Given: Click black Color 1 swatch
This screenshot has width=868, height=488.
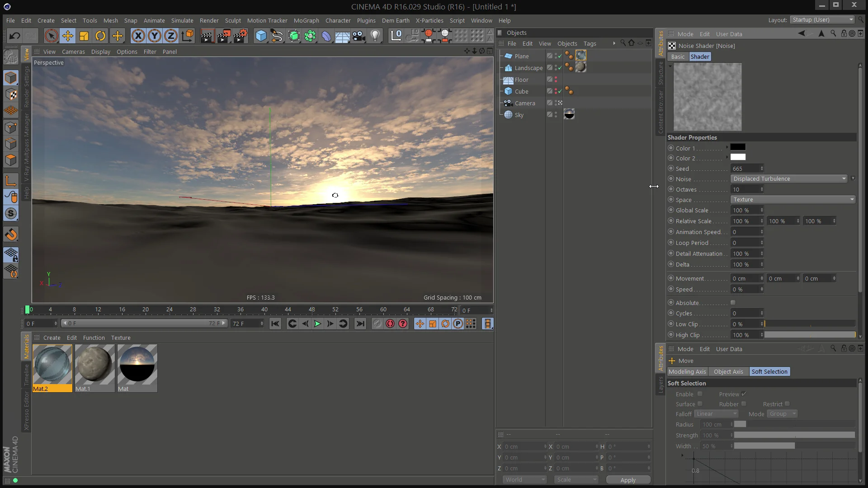Looking at the screenshot, I should coord(738,147).
